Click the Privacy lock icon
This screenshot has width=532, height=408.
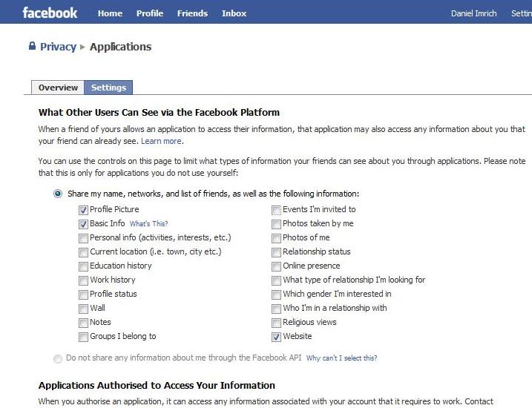pyautogui.click(x=32, y=46)
